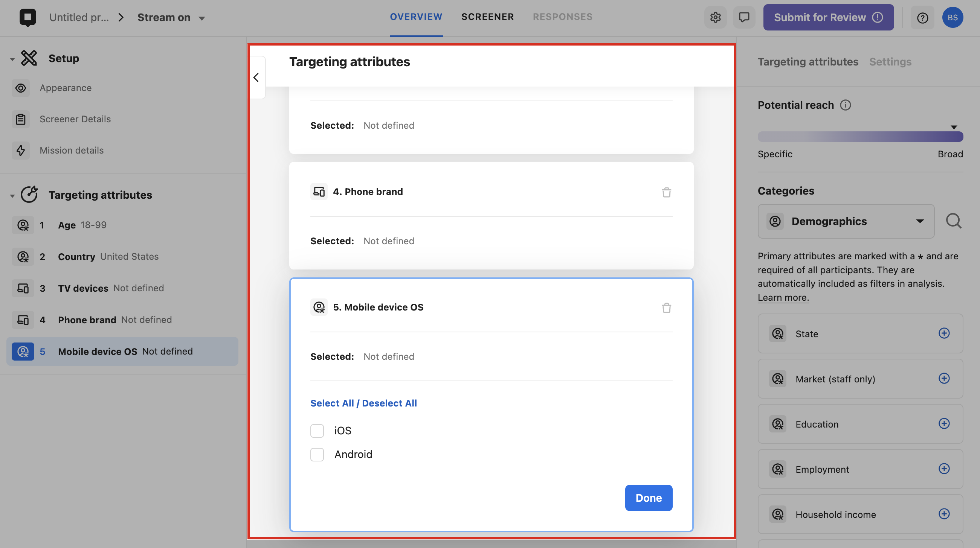Click the info icon in Submit for Review

(x=878, y=17)
